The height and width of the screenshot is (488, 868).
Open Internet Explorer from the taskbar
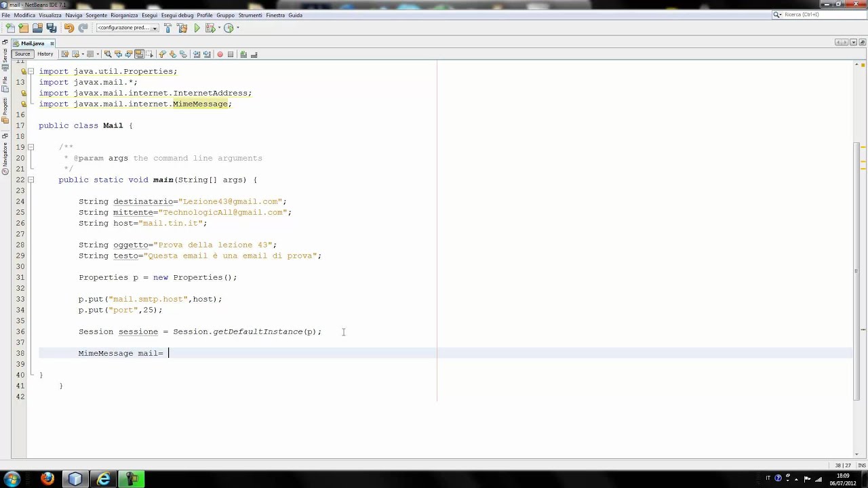click(103, 479)
